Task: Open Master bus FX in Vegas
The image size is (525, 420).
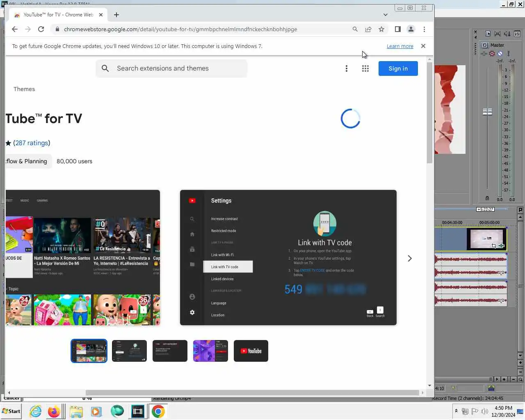Action: click(x=484, y=54)
